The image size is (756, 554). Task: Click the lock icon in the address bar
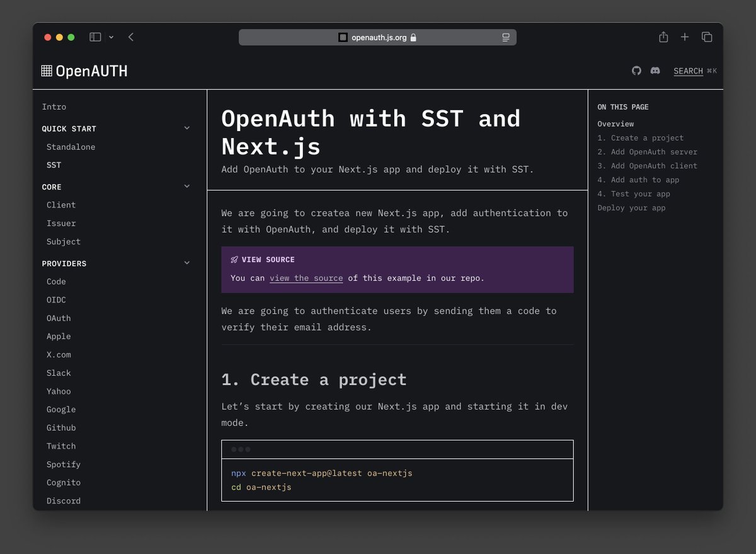point(413,37)
